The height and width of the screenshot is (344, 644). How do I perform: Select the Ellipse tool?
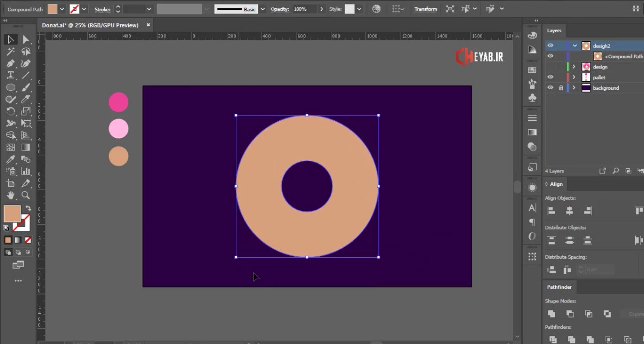10,88
